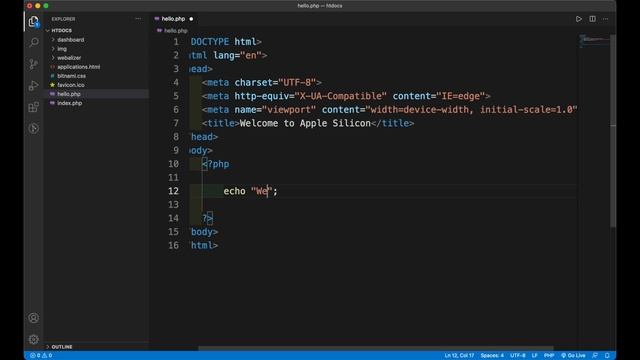Click Ln 12, Col 17 in status bar

pos(459,356)
